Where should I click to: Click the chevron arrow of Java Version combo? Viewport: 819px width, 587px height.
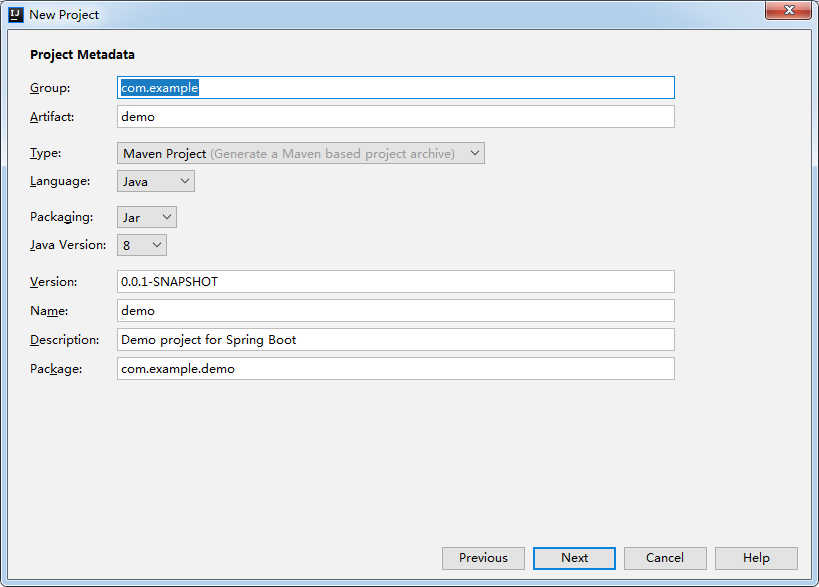point(157,245)
